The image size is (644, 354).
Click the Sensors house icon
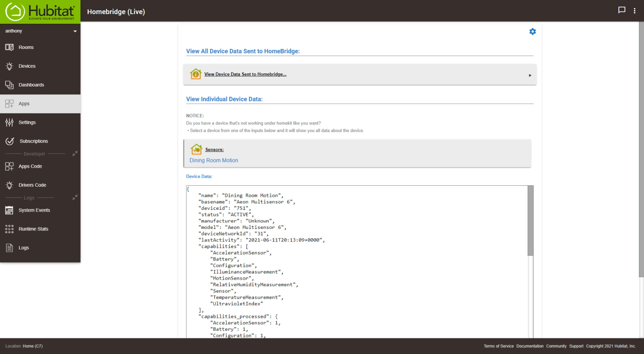tap(197, 149)
